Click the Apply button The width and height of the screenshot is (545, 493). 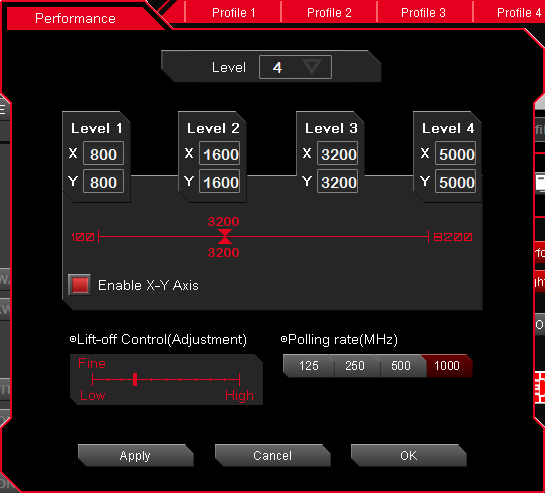[x=135, y=455]
